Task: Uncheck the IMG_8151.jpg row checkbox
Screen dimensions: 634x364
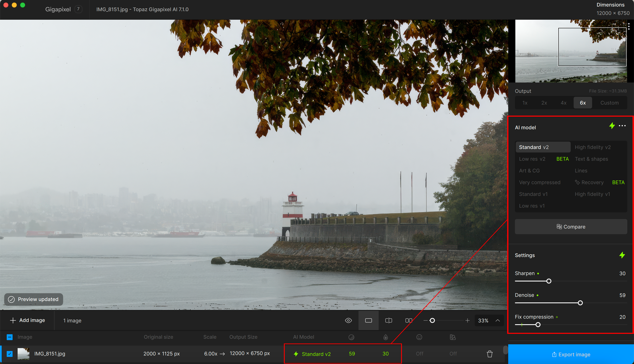Action: point(9,354)
